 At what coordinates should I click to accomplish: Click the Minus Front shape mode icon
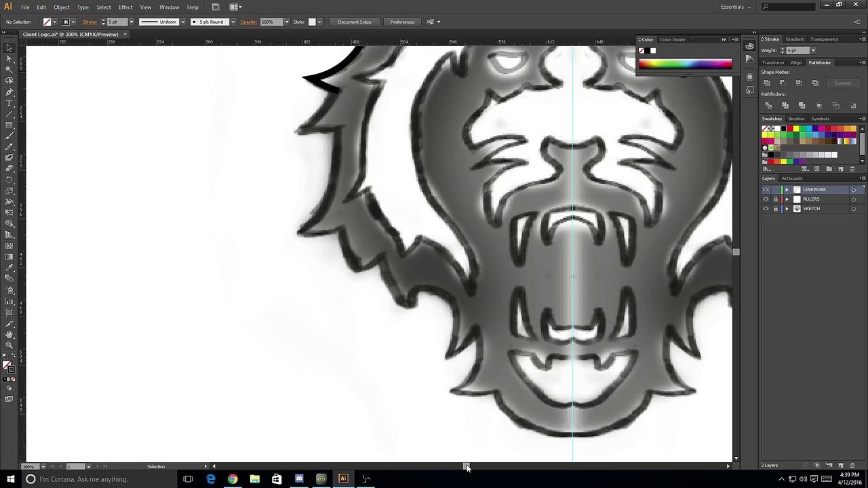(x=783, y=83)
